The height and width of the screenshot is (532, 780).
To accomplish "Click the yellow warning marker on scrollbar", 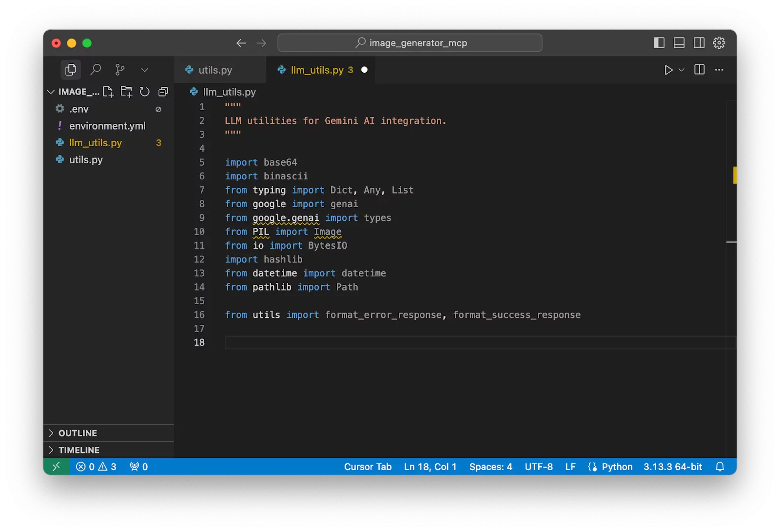I will click(735, 175).
